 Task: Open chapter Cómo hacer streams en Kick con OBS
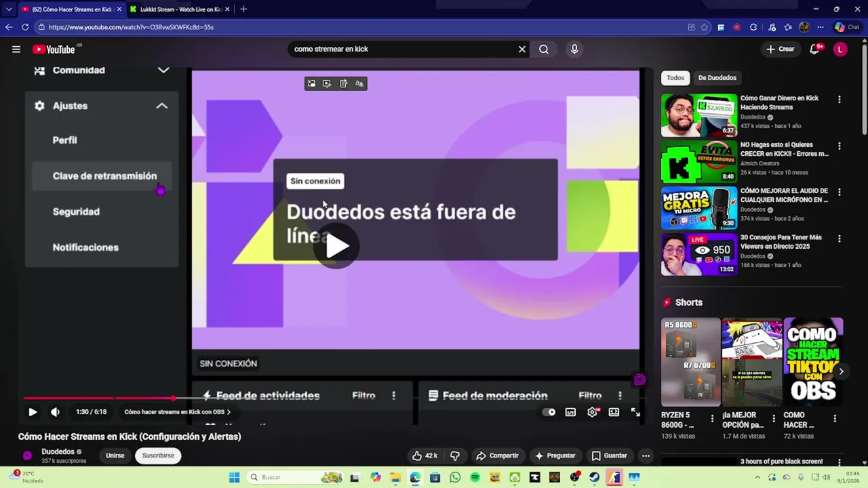click(x=177, y=412)
